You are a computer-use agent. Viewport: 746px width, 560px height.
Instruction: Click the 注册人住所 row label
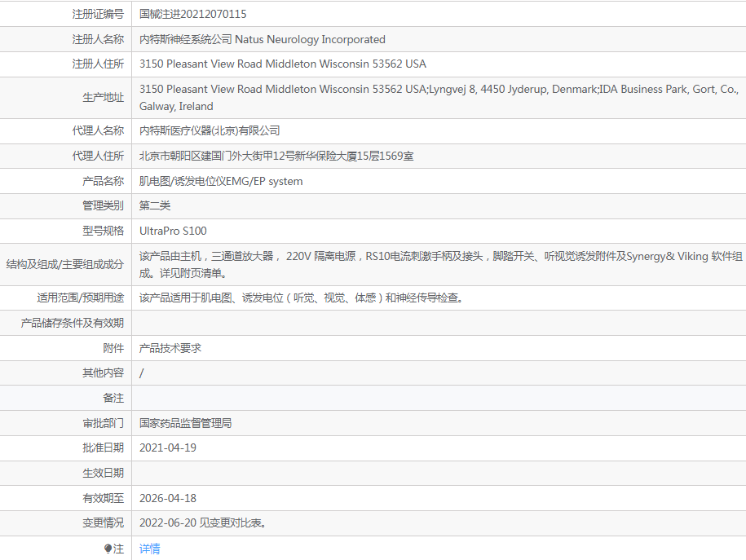pyautogui.click(x=98, y=64)
